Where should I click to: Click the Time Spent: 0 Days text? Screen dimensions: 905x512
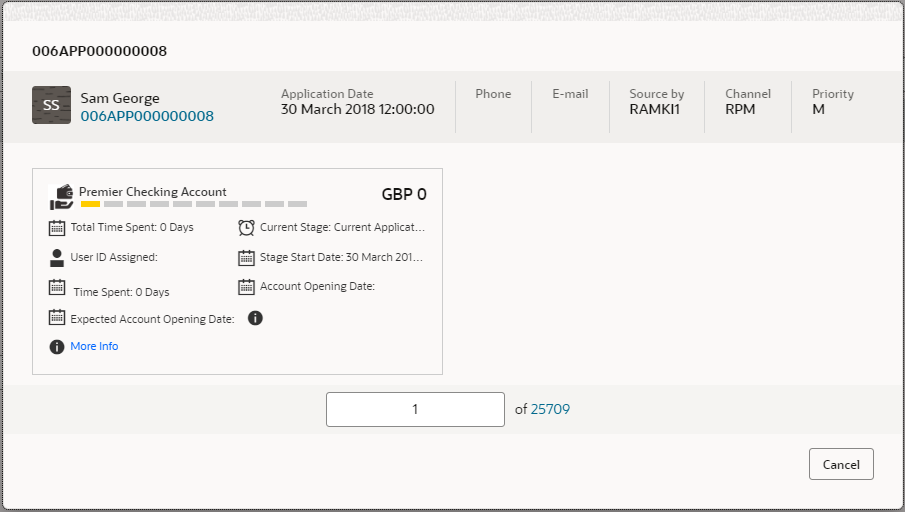[x=121, y=292]
